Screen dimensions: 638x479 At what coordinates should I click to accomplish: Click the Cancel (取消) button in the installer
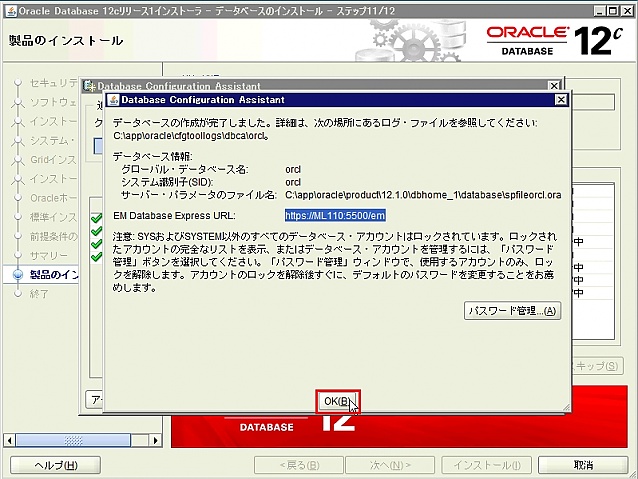[x=583, y=465]
